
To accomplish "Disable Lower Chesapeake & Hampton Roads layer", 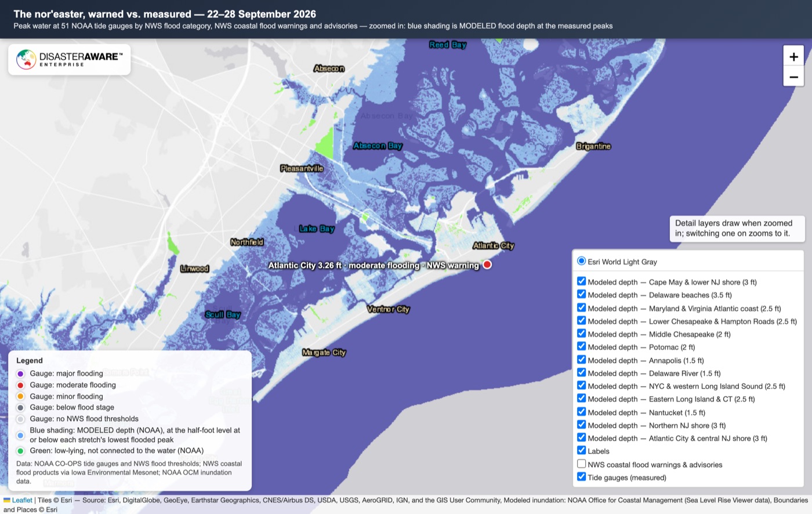I will click(x=582, y=320).
